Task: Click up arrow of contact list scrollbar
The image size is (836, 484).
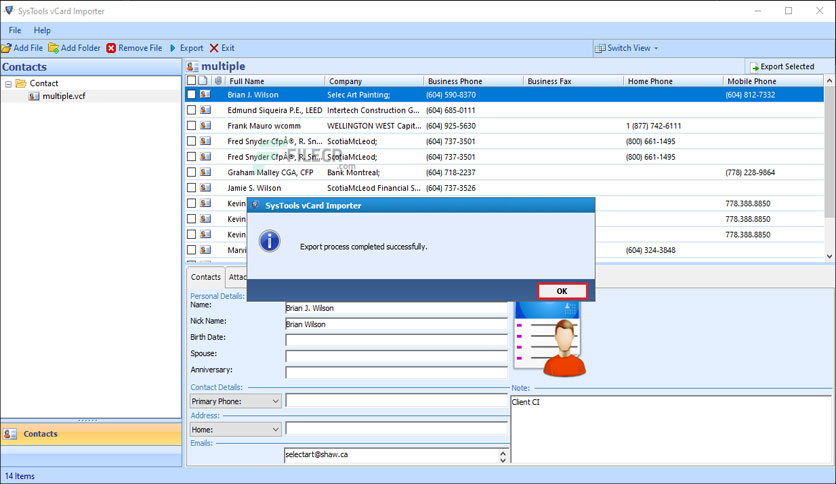Action: tap(830, 80)
